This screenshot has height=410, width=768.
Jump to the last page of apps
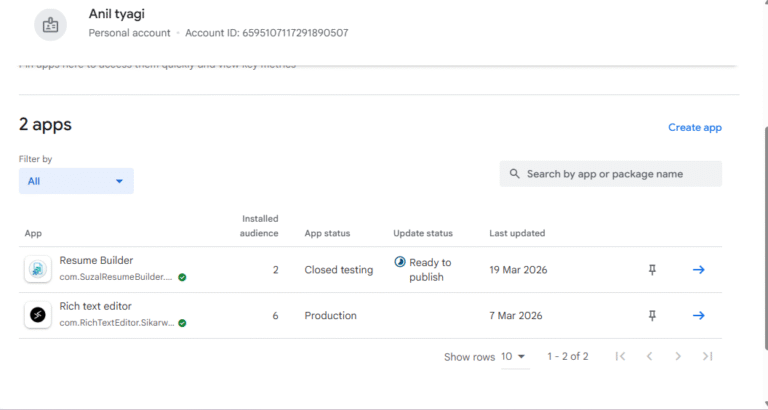707,356
